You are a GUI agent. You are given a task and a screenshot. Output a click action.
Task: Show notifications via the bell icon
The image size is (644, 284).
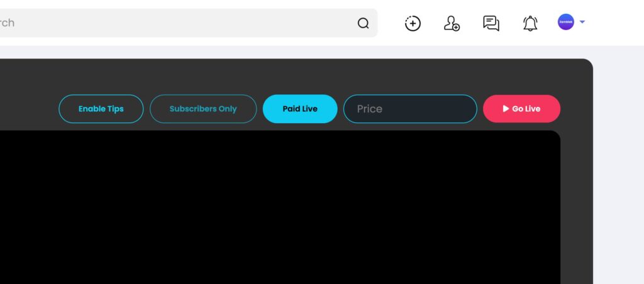(x=530, y=23)
